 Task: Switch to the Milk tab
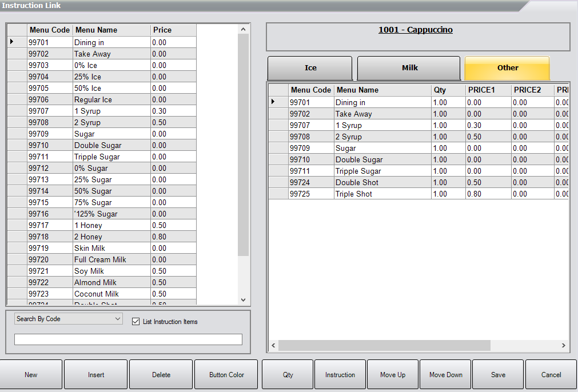pos(409,68)
